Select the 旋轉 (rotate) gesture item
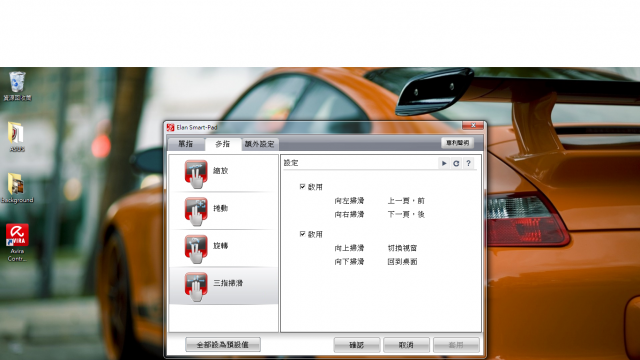This screenshot has width=640, height=360. tap(223, 248)
